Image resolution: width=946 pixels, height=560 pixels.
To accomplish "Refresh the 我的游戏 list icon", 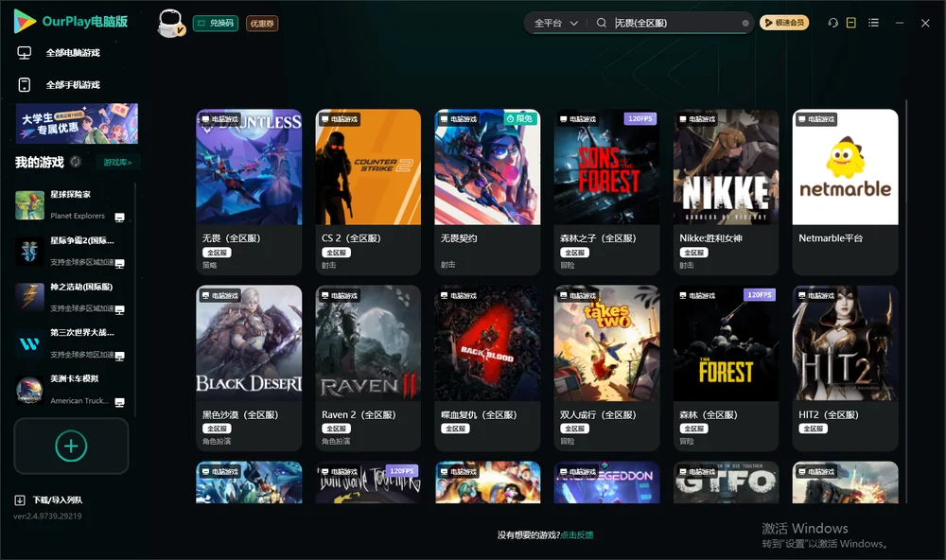I will pos(76,162).
